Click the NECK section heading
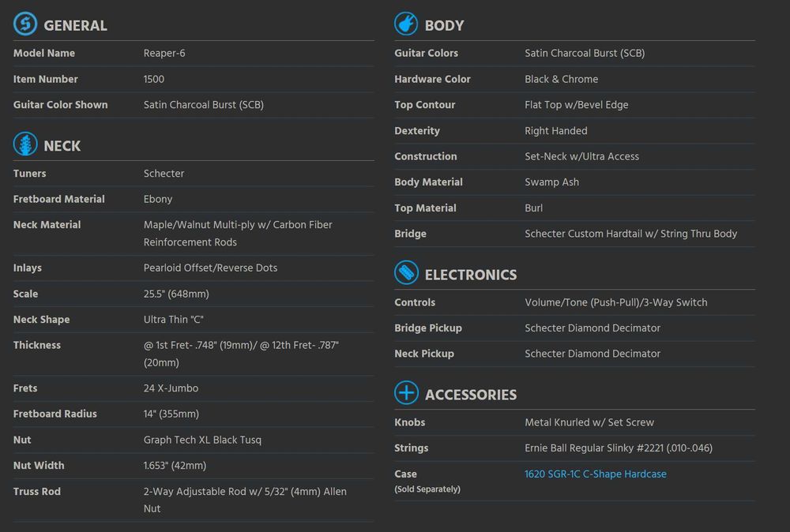Screen dimensions: 790x532 click(62, 146)
